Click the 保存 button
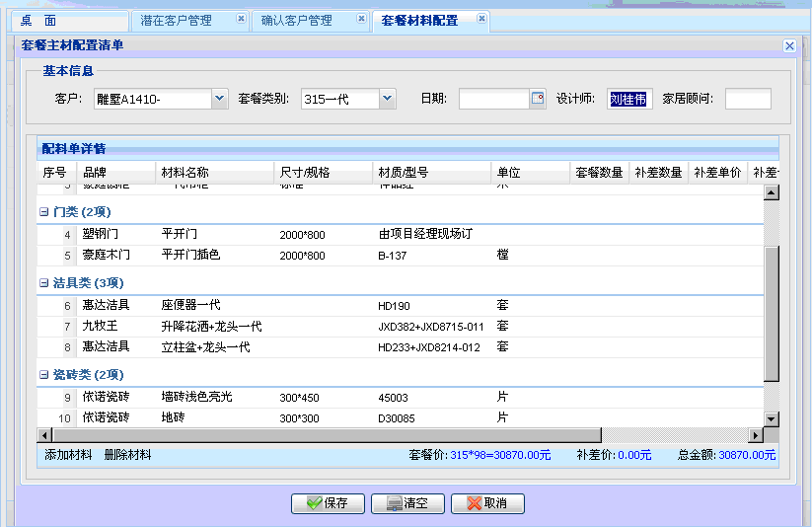 coord(328,503)
